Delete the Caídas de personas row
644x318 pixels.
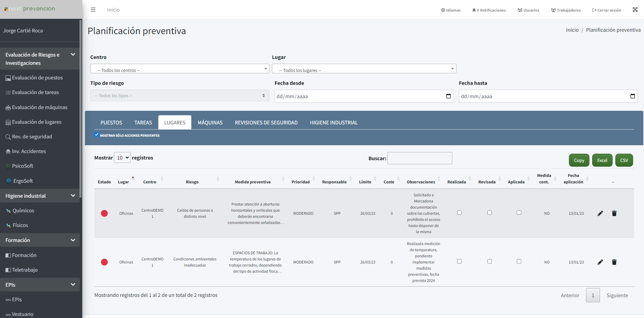tap(614, 213)
